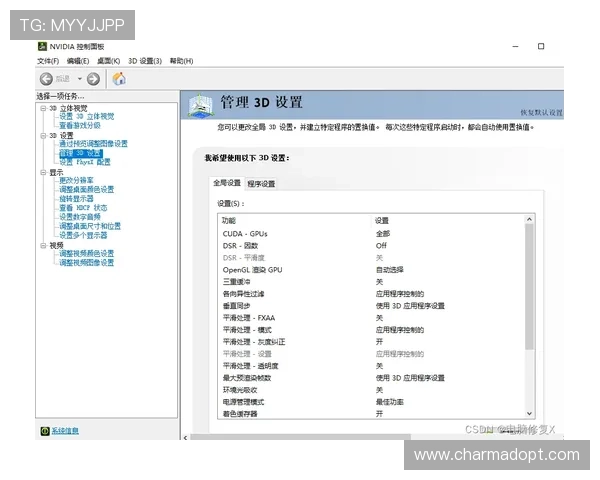The height and width of the screenshot is (480, 600).
Task: Open 设置多个显示器 link
Action: (83, 235)
